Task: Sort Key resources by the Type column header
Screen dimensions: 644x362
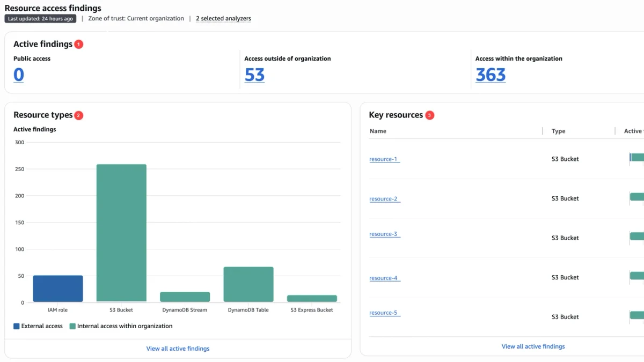Action: coord(558,131)
